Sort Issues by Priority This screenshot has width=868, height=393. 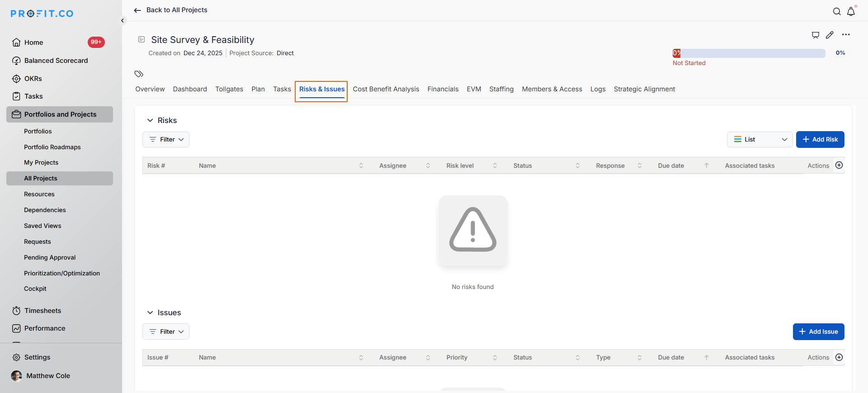495,358
